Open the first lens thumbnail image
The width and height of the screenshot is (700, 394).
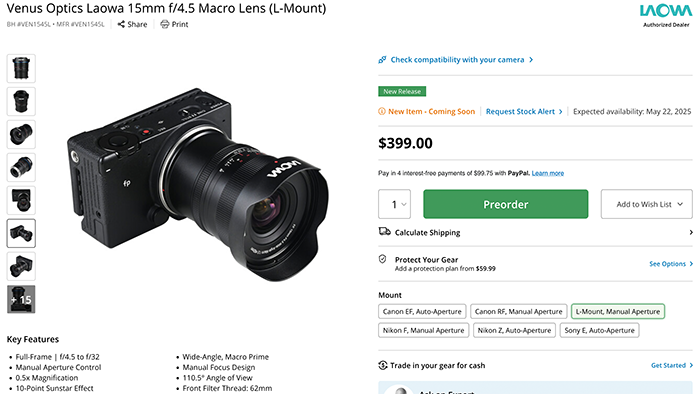click(21, 68)
